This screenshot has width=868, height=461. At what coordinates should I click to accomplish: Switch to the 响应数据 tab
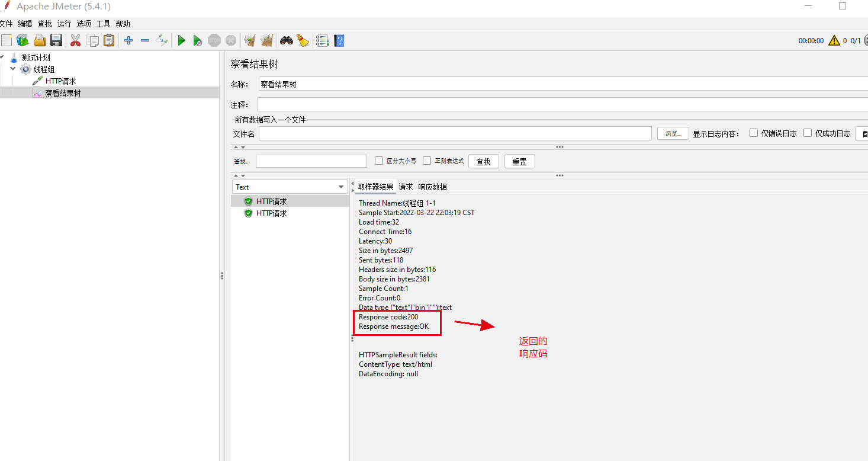pos(432,187)
